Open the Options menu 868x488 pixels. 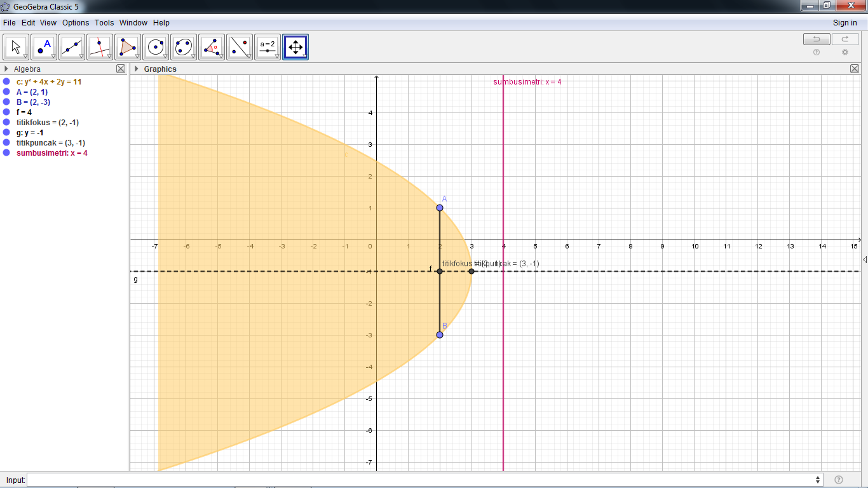click(76, 22)
